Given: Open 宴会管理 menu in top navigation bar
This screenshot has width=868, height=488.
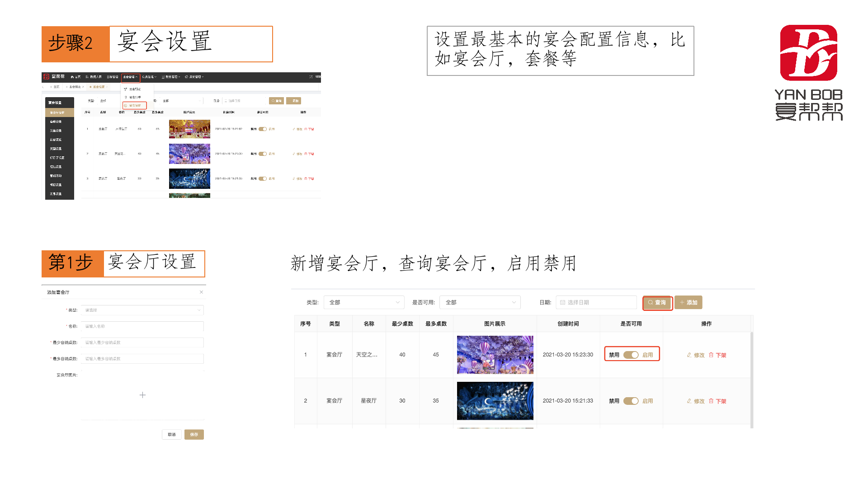Looking at the screenshot, I should pyautogui.click(x=130, y=77).
